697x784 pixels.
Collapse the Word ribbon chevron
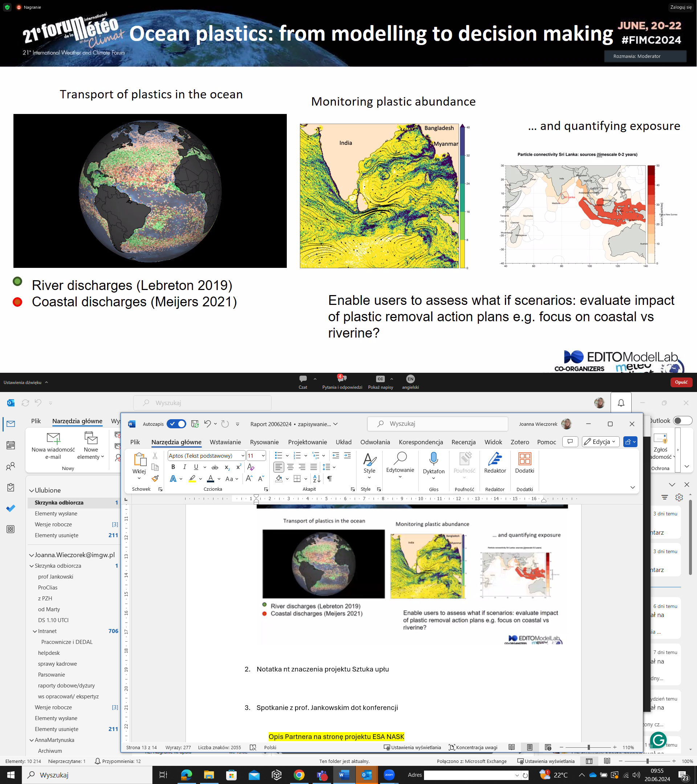click(x=632, y=487)
